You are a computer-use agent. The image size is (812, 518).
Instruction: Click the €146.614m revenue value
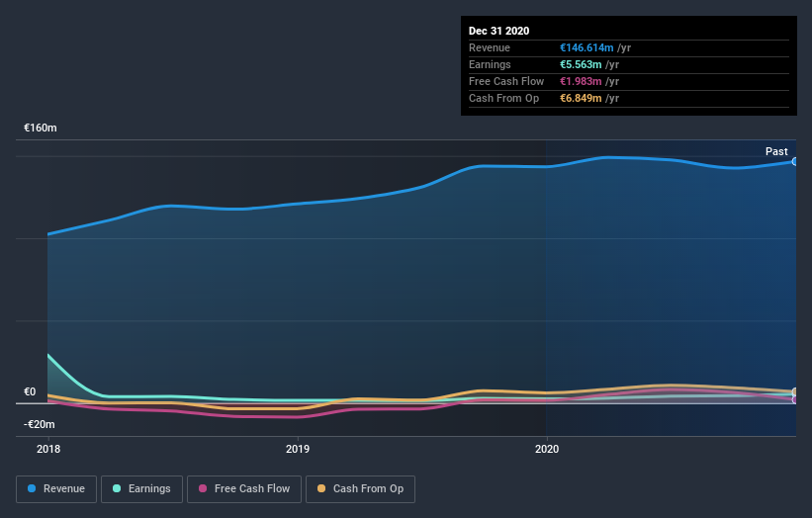pos(586,47)
